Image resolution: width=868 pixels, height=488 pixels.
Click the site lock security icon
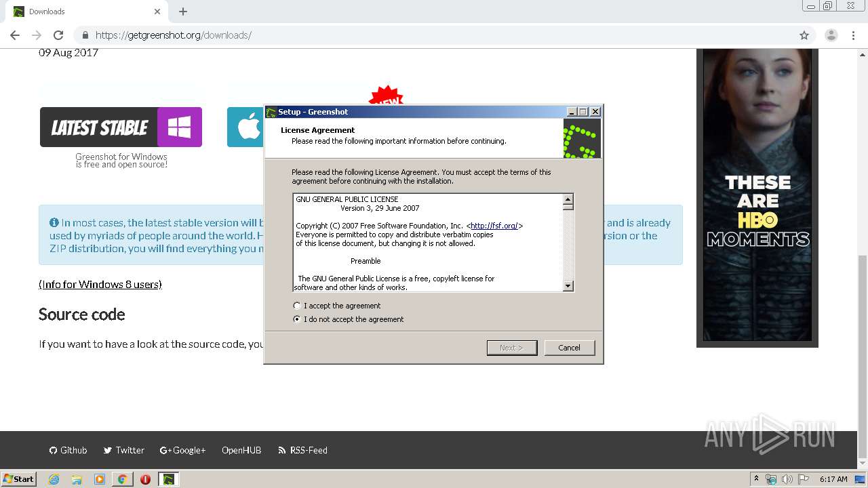85,35
